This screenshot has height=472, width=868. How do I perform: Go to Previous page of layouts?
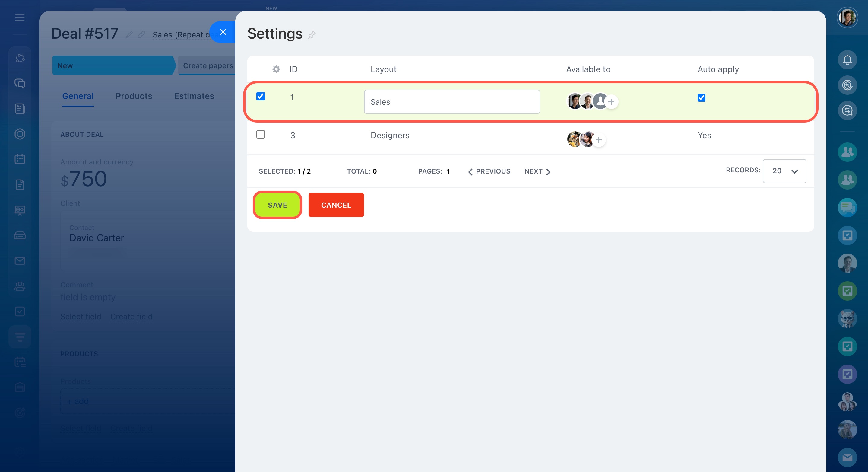[489, 171]
